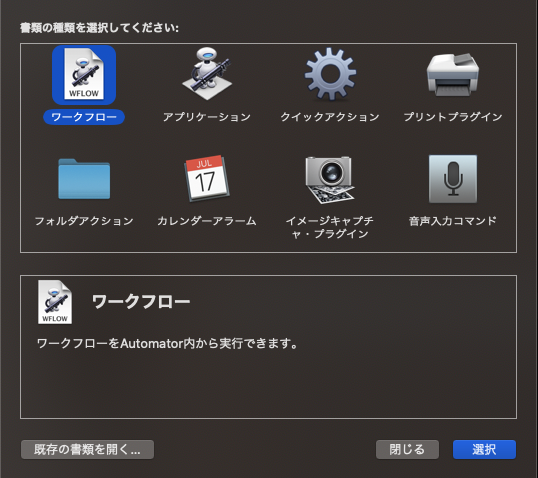Click the 音声入力コマンド label text
This screenshot has width=538, height=478.
click(x=453, y=221)
